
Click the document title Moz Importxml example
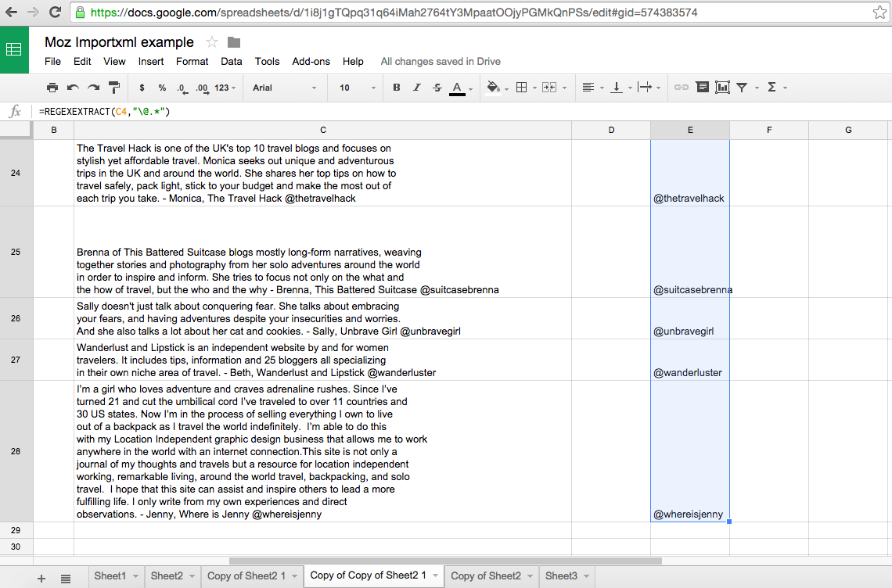click(x=120, y=42)
